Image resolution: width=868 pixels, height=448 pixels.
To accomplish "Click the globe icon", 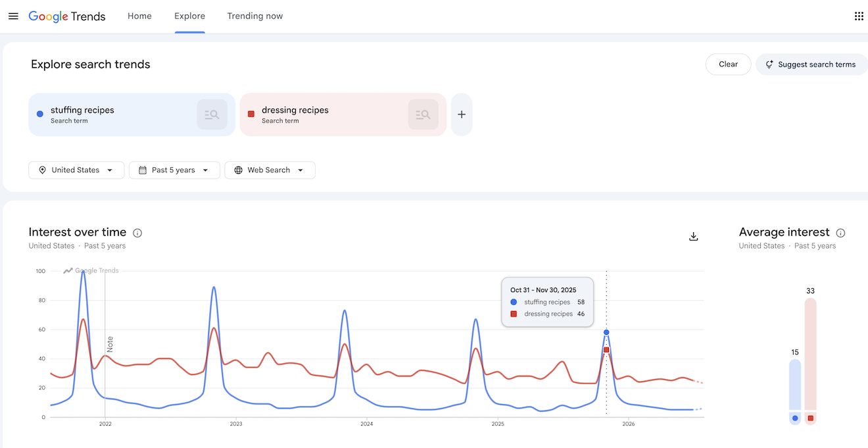I will coord(238,170).
